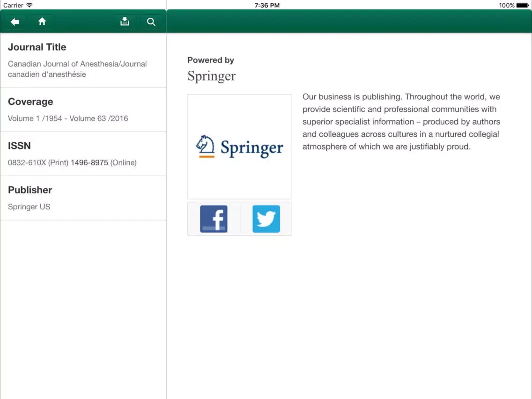Tap the Wi-Fi status icon

click(x=30, y=5)
